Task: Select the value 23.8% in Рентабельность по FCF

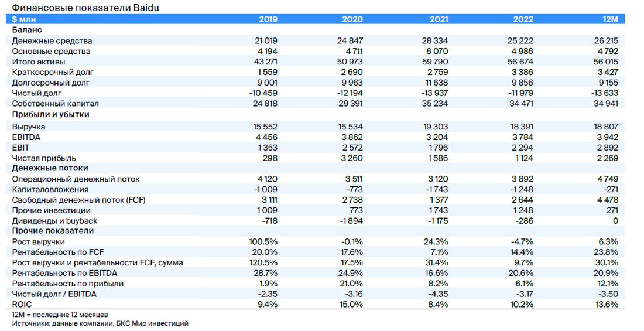Action: [x=606, y=252]
